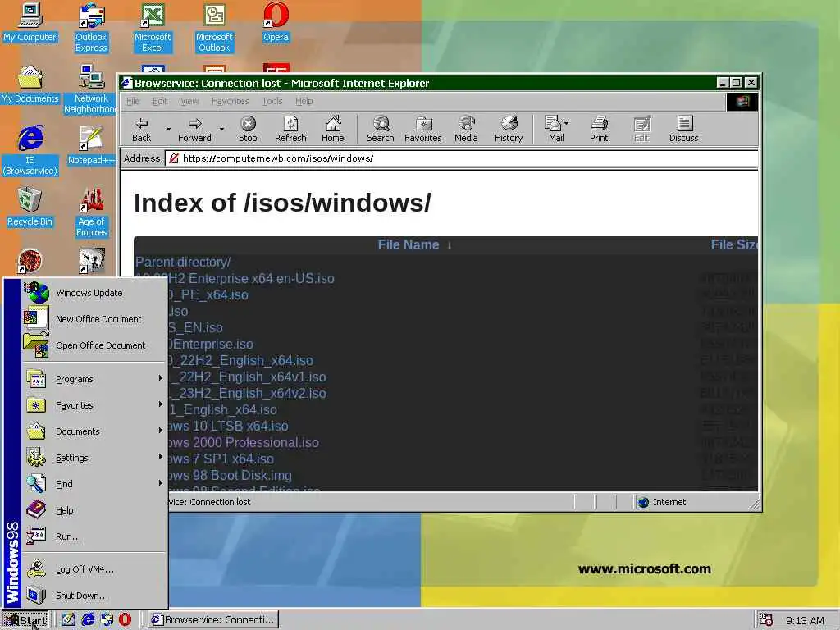Open the Favorites toolbar button
The image size is (840, 630).
(x=423, y=130)
